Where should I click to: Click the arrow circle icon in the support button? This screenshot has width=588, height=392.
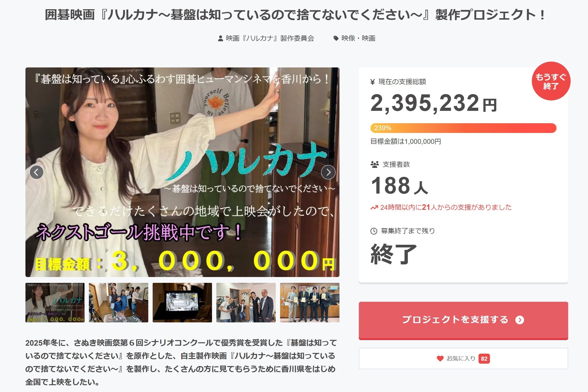pyautogui.click(x=520, y=320)
